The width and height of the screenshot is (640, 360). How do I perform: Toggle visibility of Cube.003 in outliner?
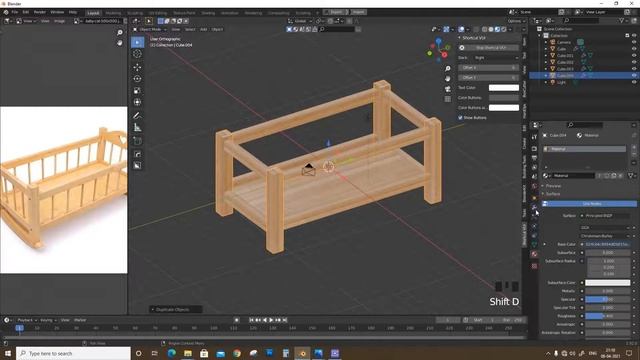pos(634,69)
